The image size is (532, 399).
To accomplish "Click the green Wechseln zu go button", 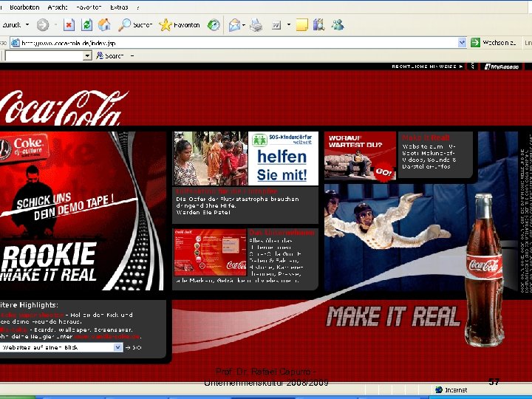I will click(494, 43).
